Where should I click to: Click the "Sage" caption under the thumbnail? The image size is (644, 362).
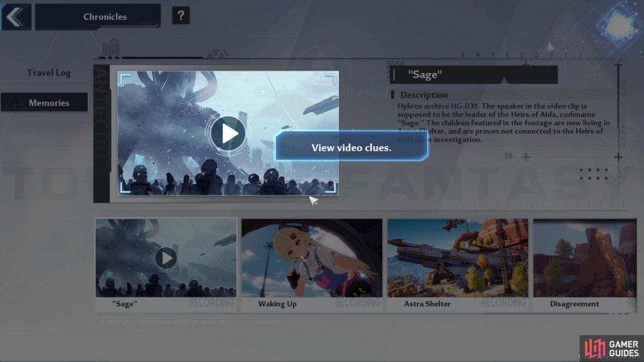tap(124, 303)
